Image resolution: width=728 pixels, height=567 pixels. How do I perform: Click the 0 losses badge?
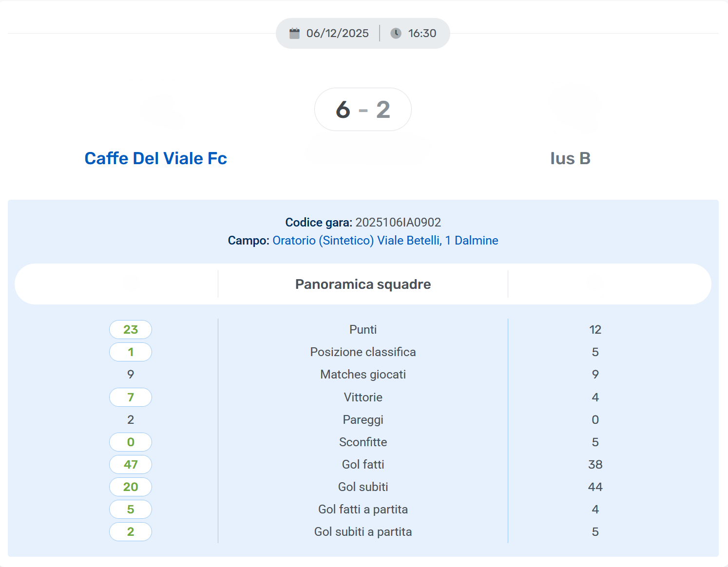pos(131,442)
